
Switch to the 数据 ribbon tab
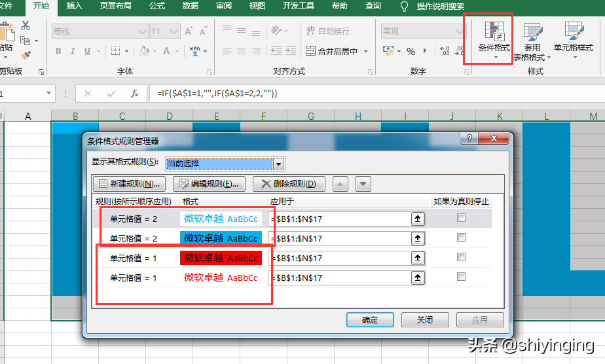(191, 6)
